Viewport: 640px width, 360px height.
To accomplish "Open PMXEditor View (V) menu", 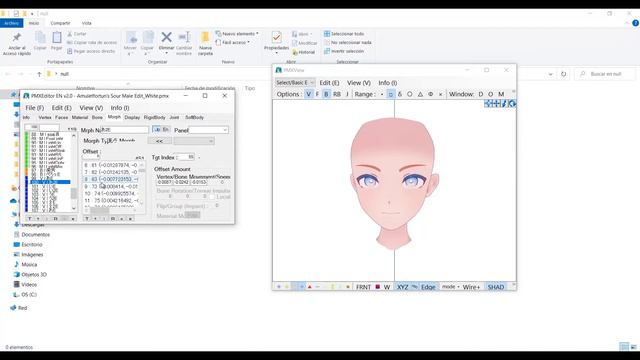I will pyautogui.click(x=91, y=108).
